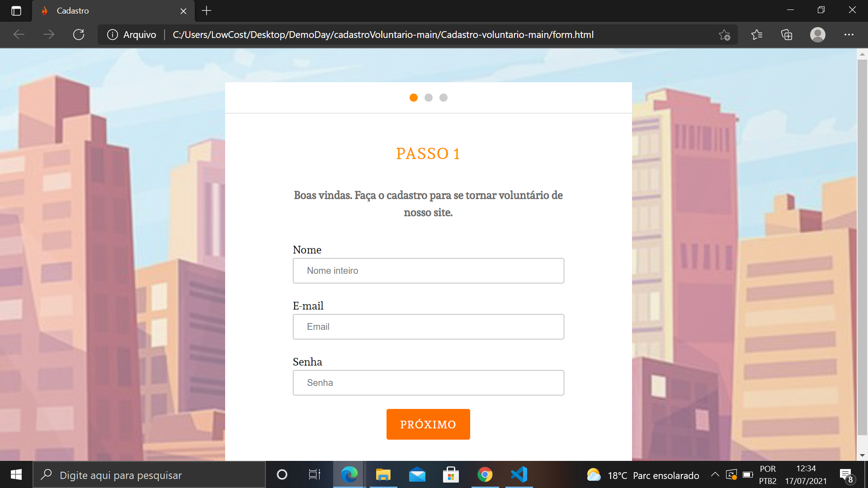Click inside the Nome inteiro input field

428,270
